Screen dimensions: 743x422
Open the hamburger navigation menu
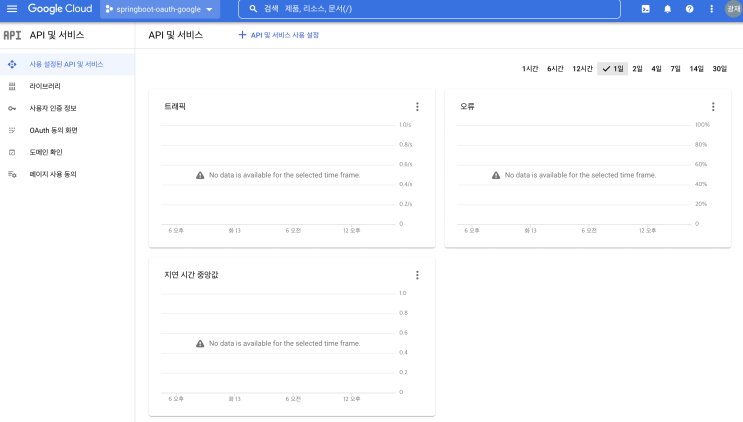pos(12,9)
